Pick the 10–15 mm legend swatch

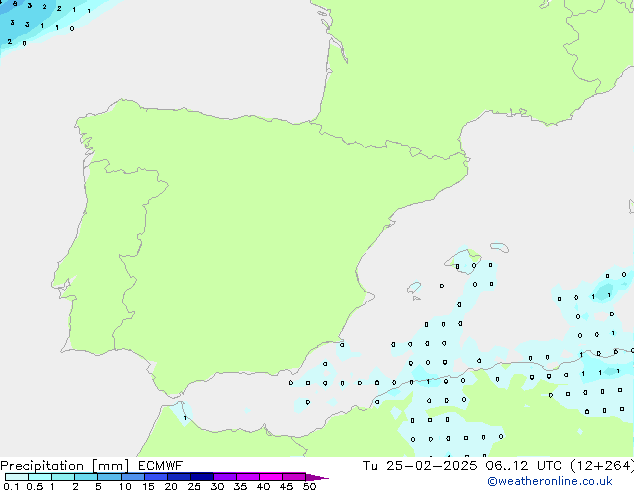(132, 477)
